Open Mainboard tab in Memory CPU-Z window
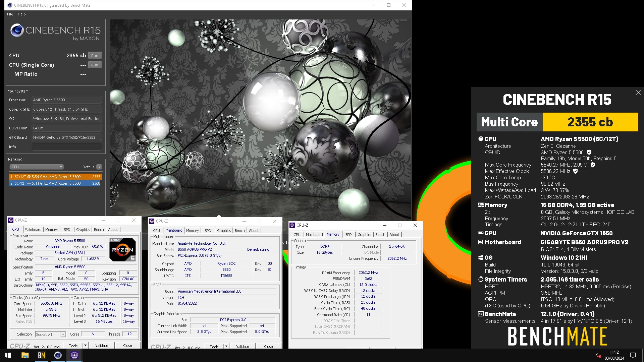The image size is (644, 362). [x=314, y=235]
